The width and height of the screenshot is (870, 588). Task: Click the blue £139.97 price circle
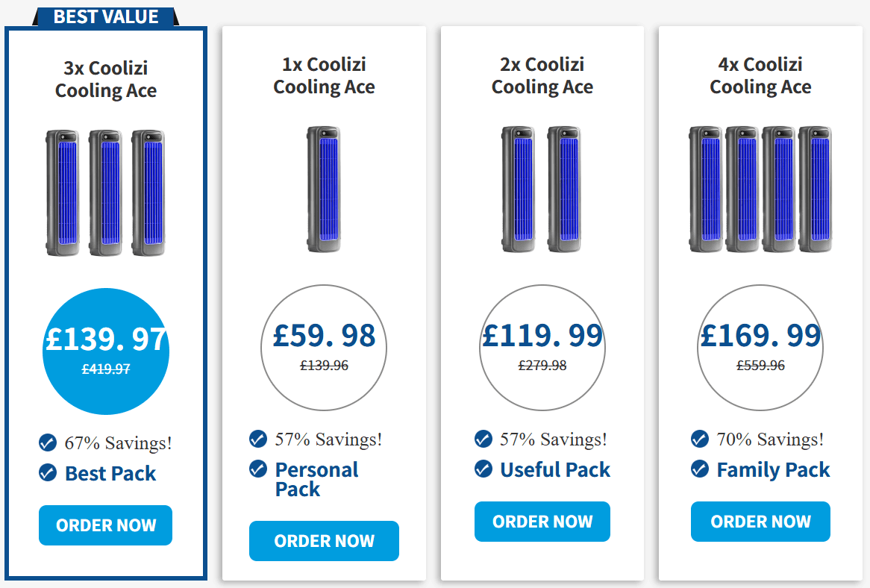click(x=105, y=351)
